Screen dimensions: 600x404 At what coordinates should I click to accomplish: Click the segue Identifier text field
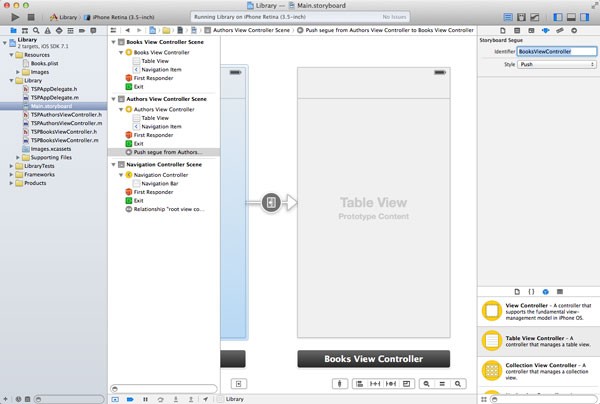click(557, 51)
